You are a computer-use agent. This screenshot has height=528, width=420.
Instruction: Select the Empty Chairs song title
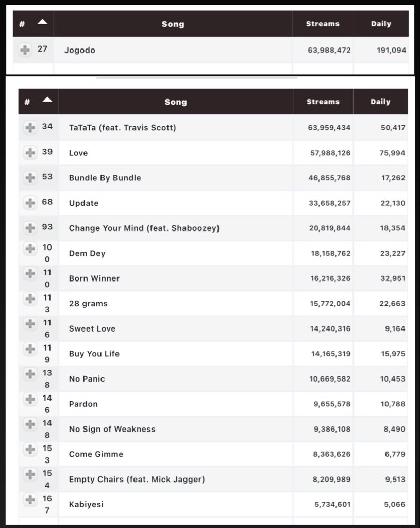(x=137, y=479)
